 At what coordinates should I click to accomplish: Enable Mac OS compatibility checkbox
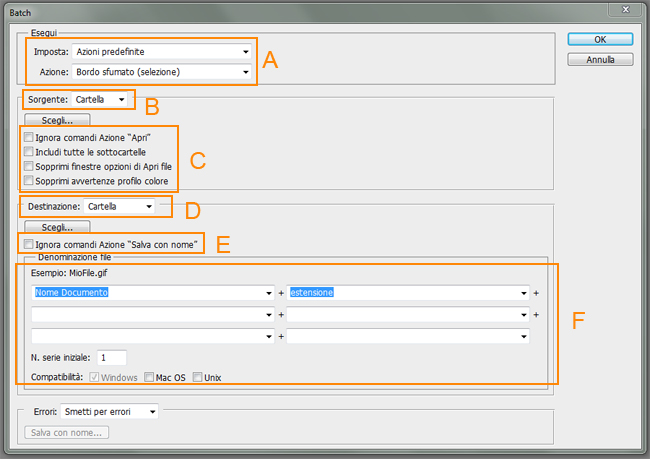click(x=149, y=378)
